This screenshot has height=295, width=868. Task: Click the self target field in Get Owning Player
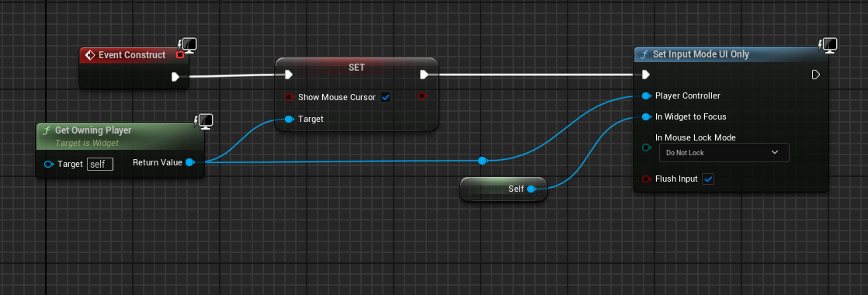coord(100,164)
